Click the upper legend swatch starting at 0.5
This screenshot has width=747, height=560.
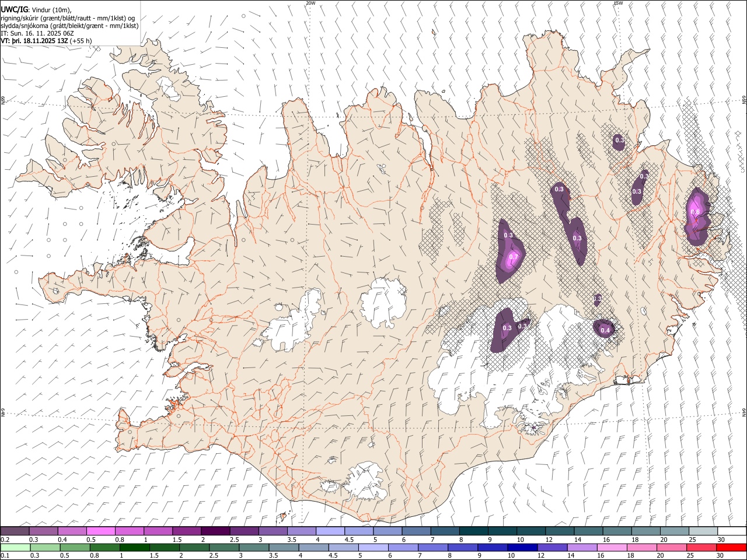[x=101, y=531]
